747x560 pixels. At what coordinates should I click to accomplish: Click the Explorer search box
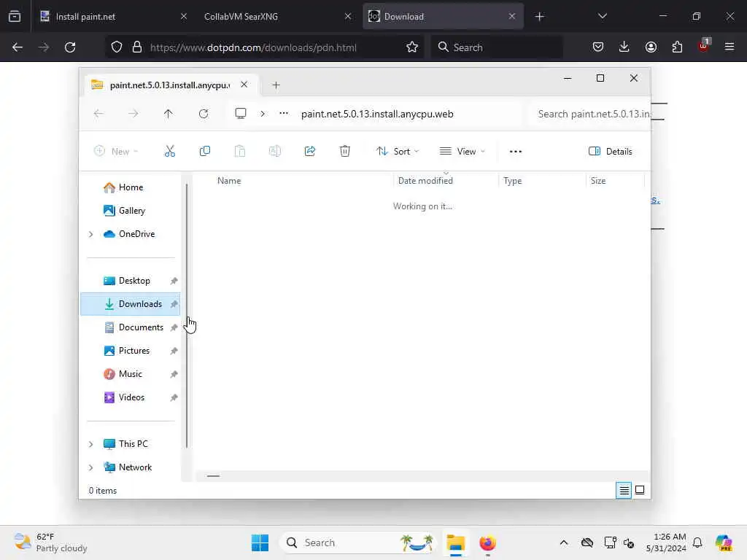pyautogui.click(x=591, y=114)
